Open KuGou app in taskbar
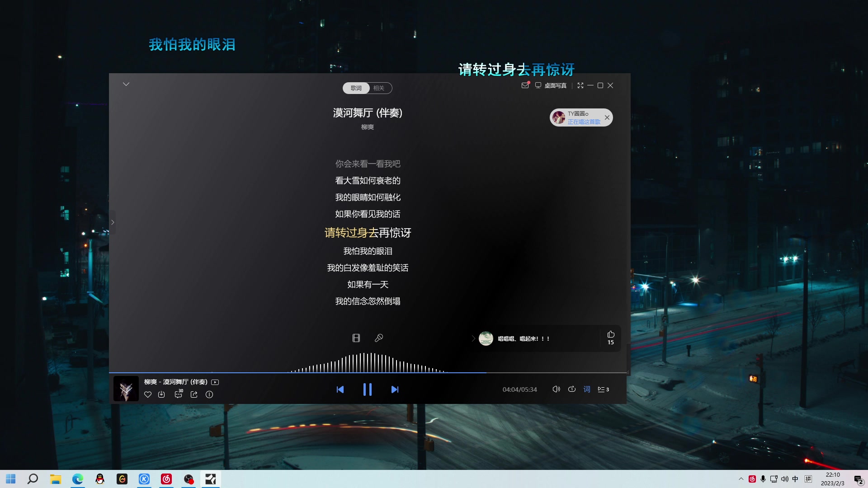This screenshot has width=868, height=488. coord(144,479)
